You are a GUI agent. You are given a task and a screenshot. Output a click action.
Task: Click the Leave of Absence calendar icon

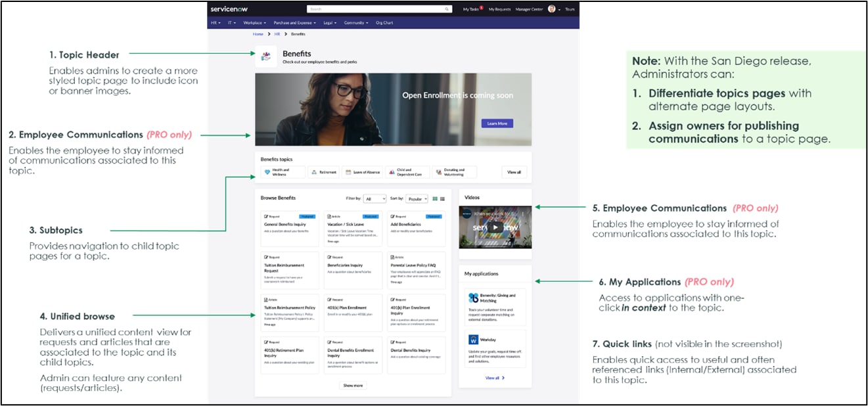pos(348,171)
